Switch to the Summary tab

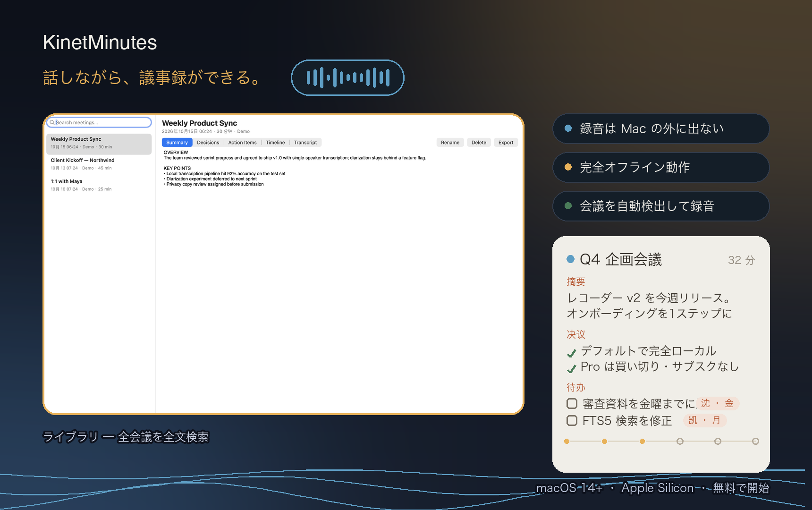click(x=177, y=142)
